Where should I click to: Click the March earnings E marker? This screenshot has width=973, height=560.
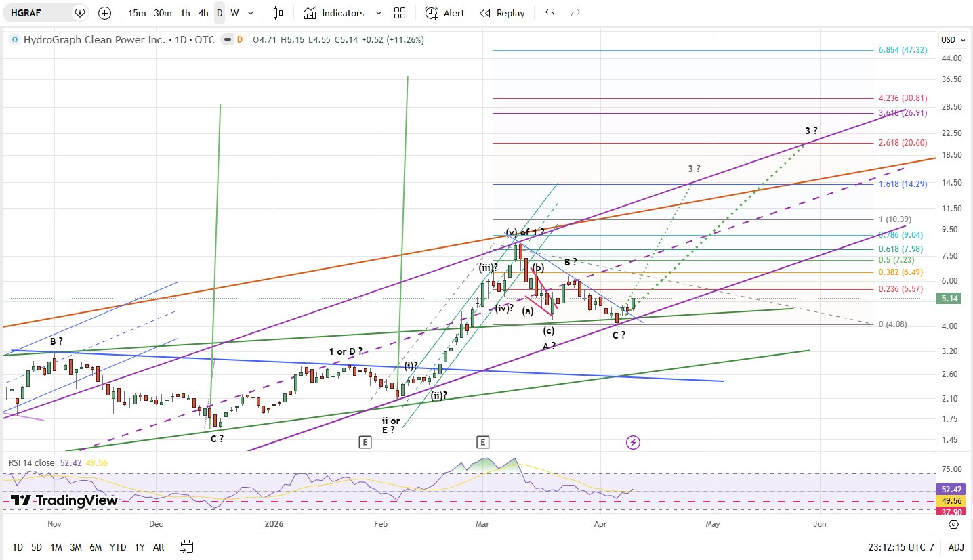click(482, 442)
